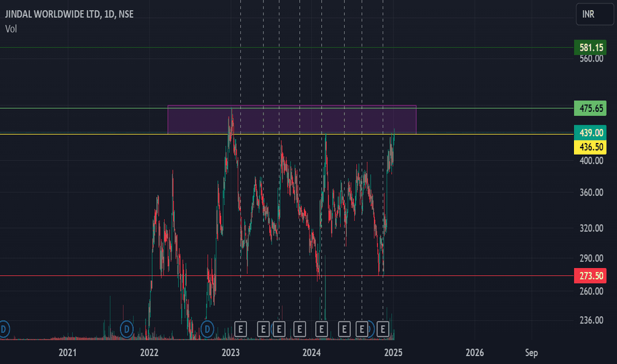
Task: Click the 2022 time axis label
Action: click(x=149, y=353)
